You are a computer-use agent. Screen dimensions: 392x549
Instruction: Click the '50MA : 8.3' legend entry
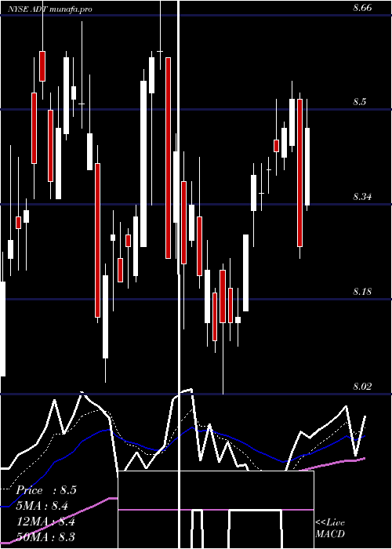(45, 537)
